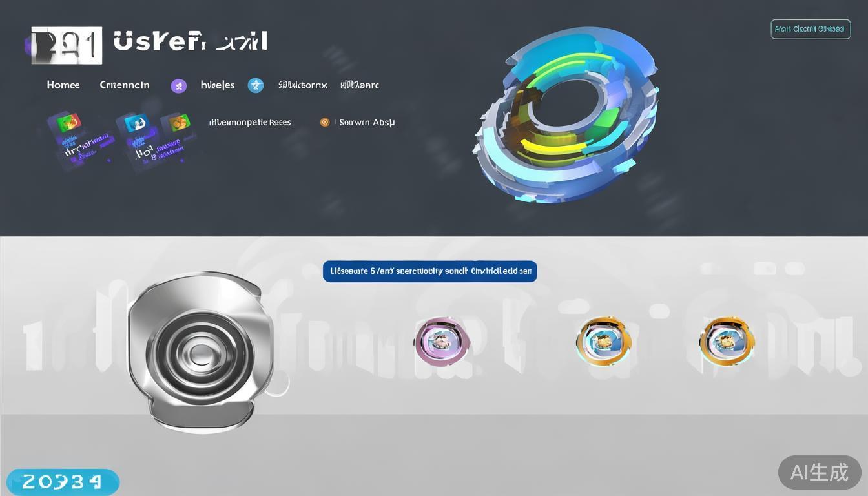The width and height of the screenshot is (868, 496).
Task: Open the nav item after purple star
Action: pyautogui.click(x=218, y=85)
